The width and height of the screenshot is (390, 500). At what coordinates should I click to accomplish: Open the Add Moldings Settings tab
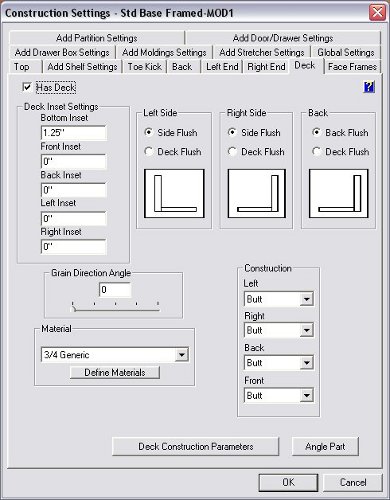(164, 53)
